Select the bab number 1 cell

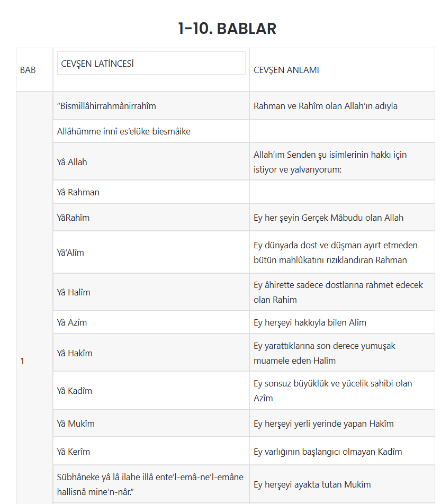coord(22,361)
